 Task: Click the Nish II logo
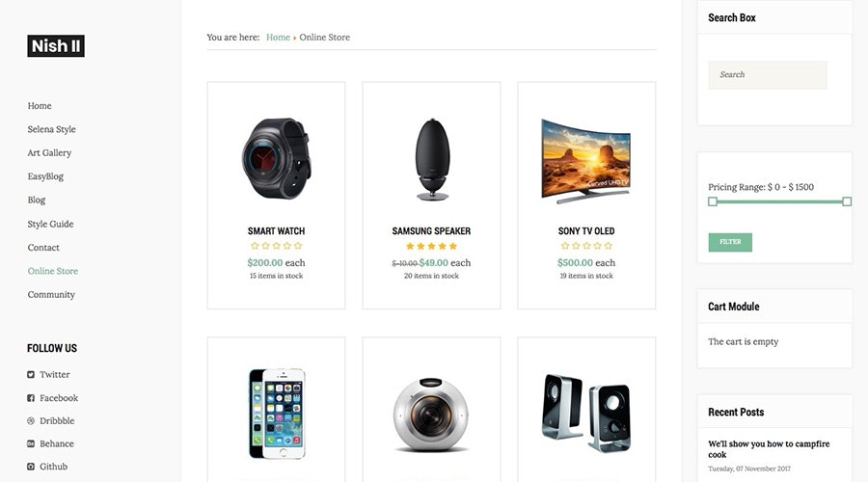[x=56, y=46]
